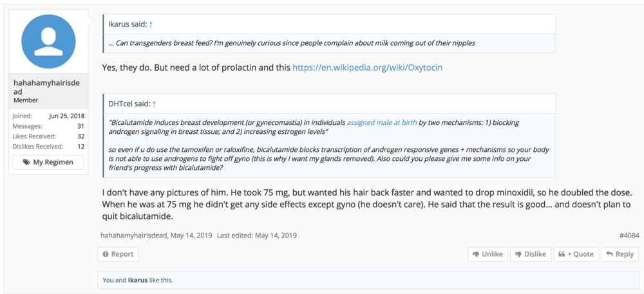Jump to DHTcel's quoted post via arrow

[154, 103]
